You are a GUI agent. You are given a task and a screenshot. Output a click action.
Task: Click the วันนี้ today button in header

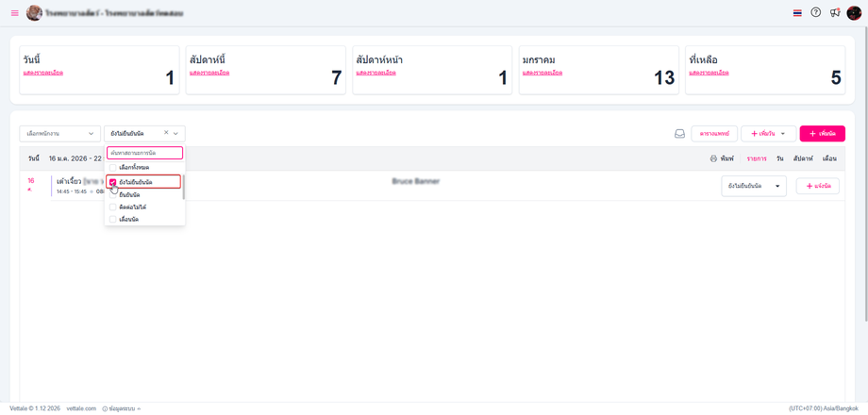click(x=34, y=158)
